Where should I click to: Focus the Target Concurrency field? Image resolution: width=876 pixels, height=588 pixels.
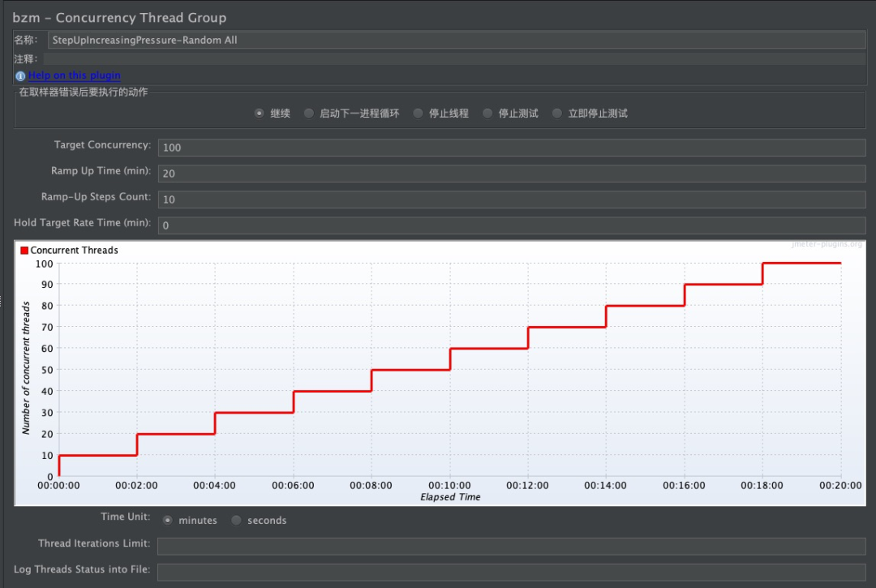point(511,148)
